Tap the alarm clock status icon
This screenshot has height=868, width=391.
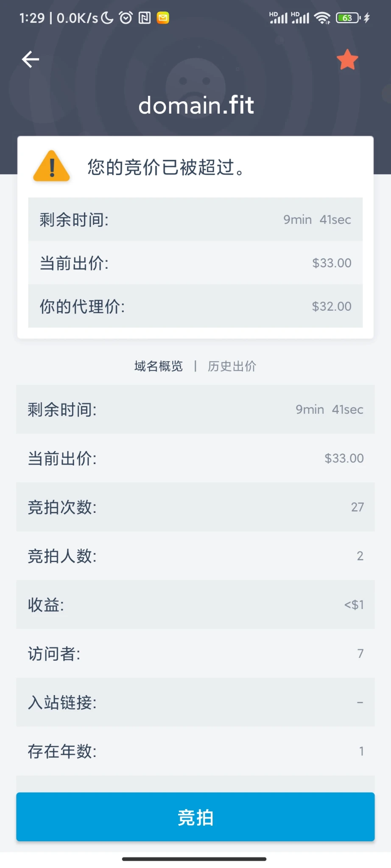126,18
